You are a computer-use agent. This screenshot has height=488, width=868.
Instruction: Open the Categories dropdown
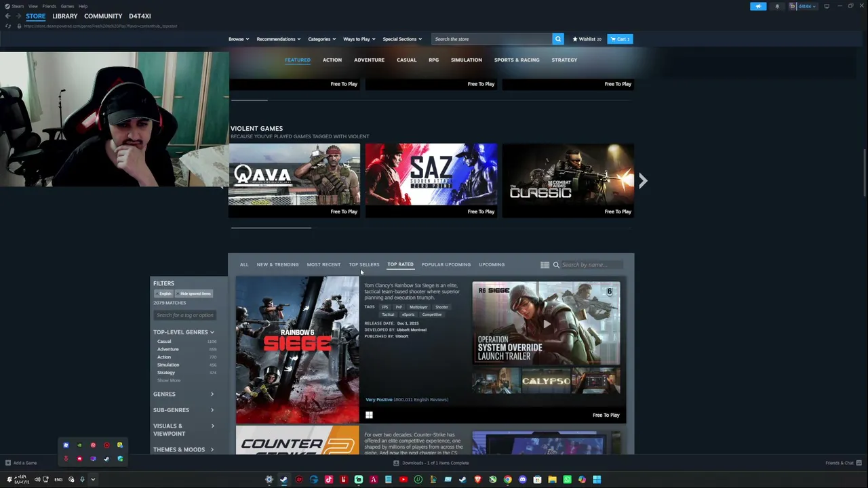point(322,39)
